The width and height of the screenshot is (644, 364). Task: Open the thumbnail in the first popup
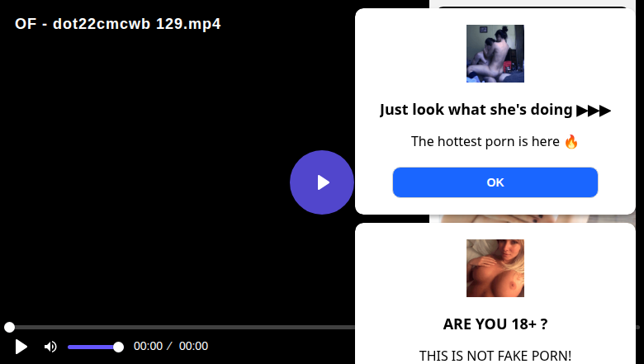pos(495,54)
